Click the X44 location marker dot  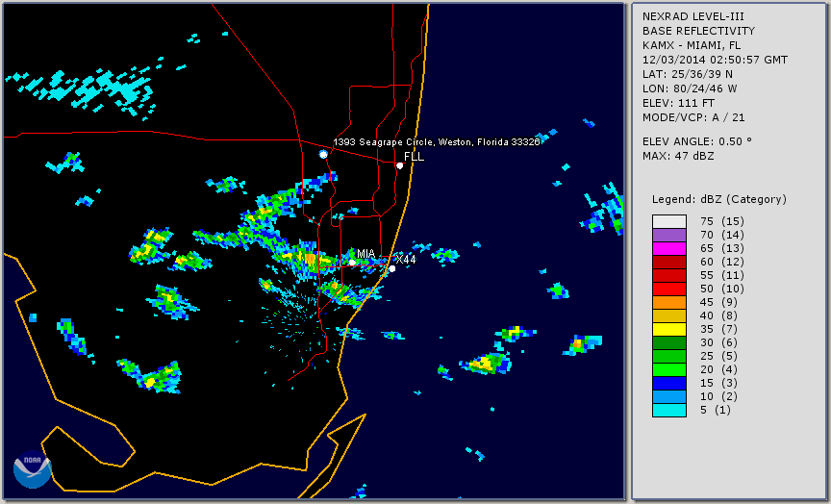click(x=391, y=269)
